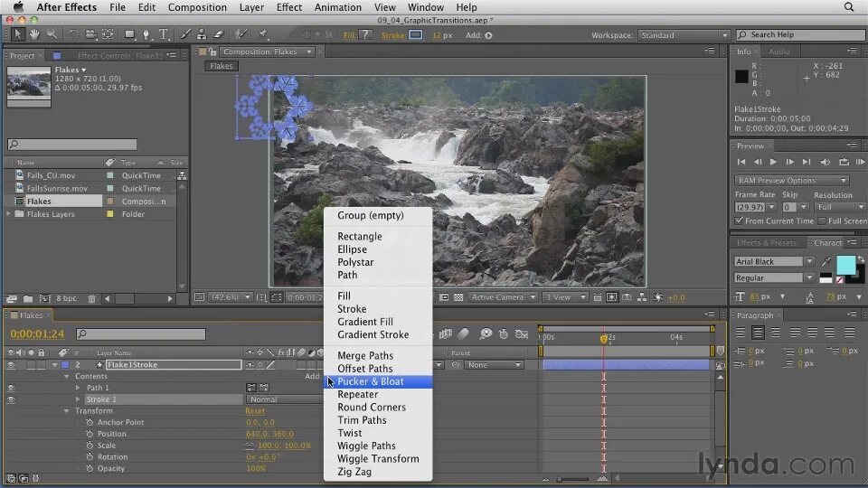
Task: Expand the Path 1 property
Action: click(78, 388)
